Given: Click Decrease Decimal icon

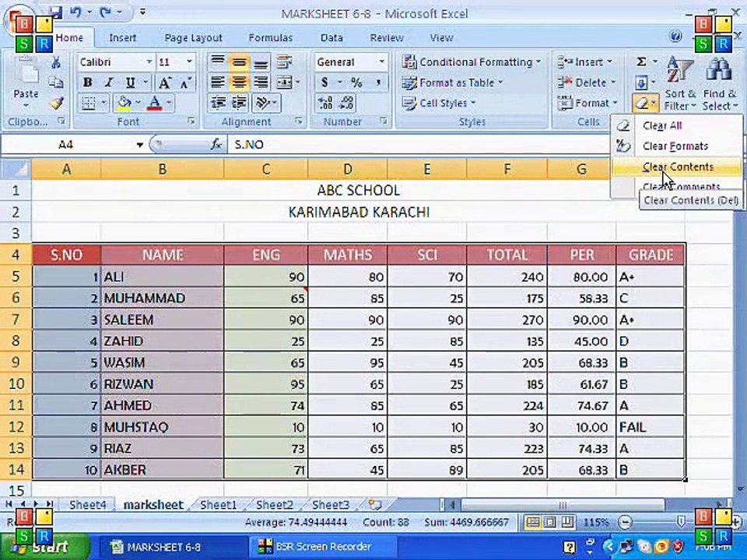Looking at the screenshot, I should [x=346, y=103].
